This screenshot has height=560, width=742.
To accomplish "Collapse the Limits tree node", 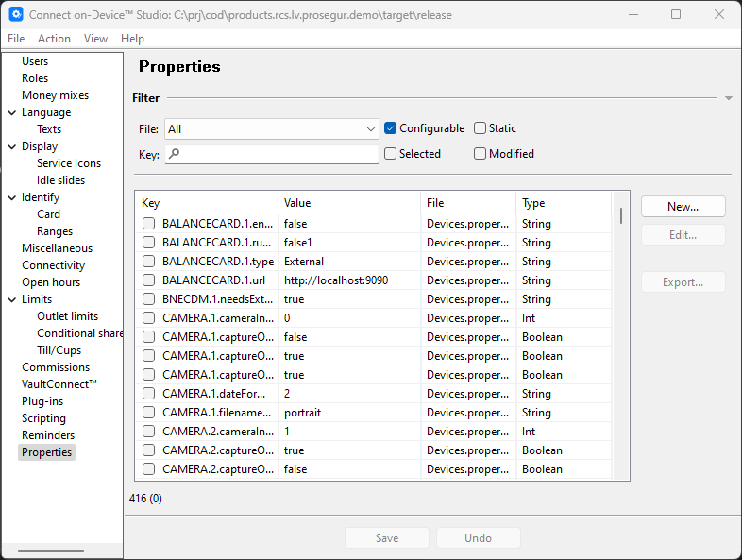I will tap(12, 299).
